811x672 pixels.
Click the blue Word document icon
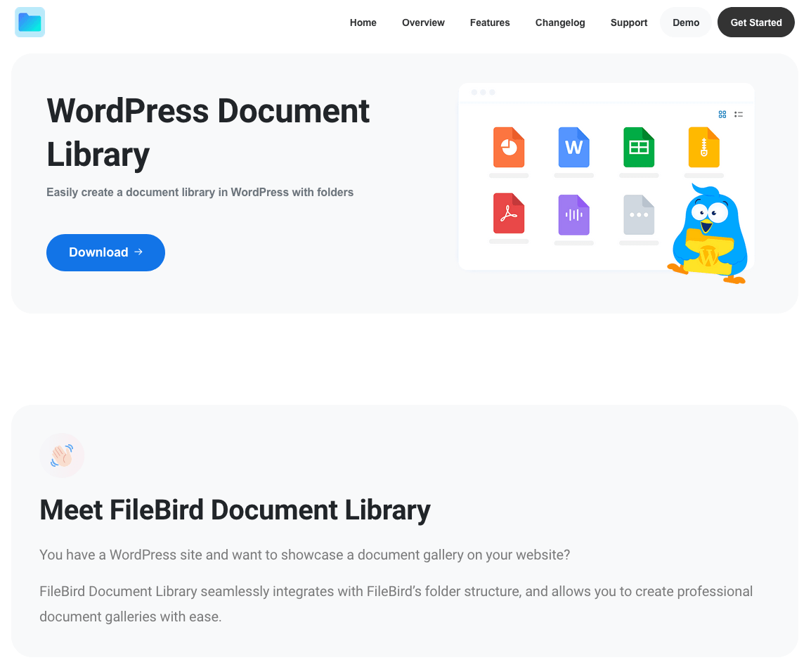573,147
